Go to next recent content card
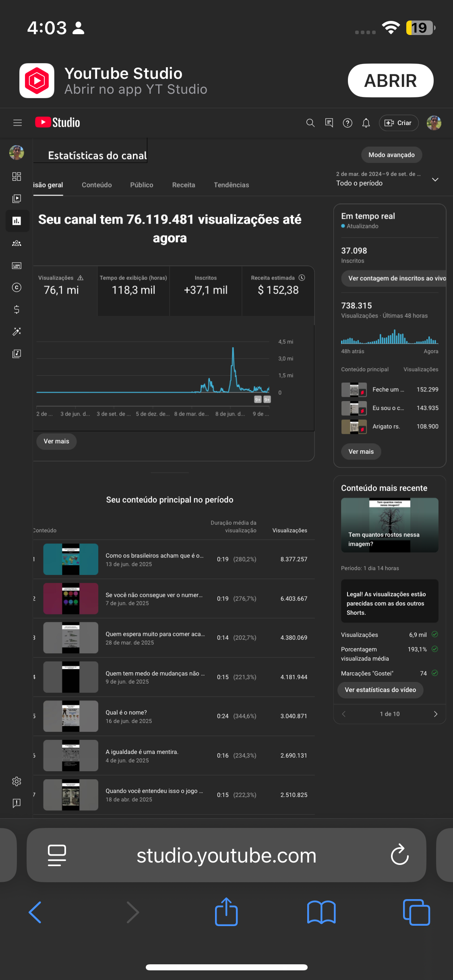The height and width of the screenshot is (980, 453). [435, 714]
